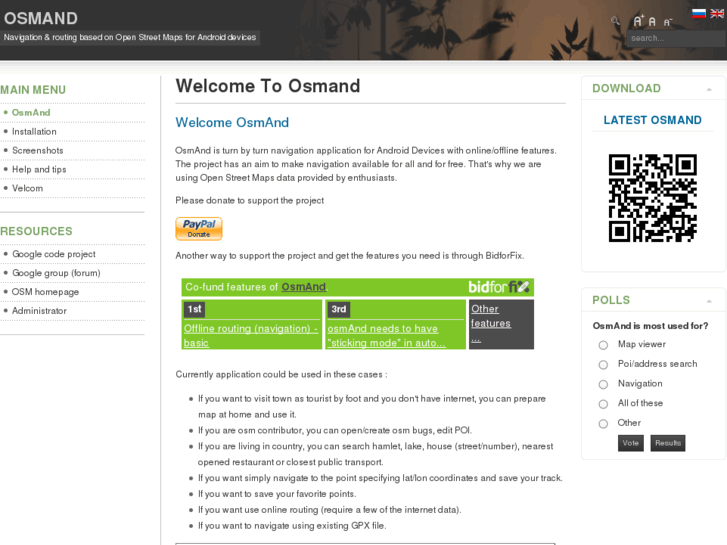Open OsmAnd main menu item
The image size is (727, 545).
tap(31, 113)
